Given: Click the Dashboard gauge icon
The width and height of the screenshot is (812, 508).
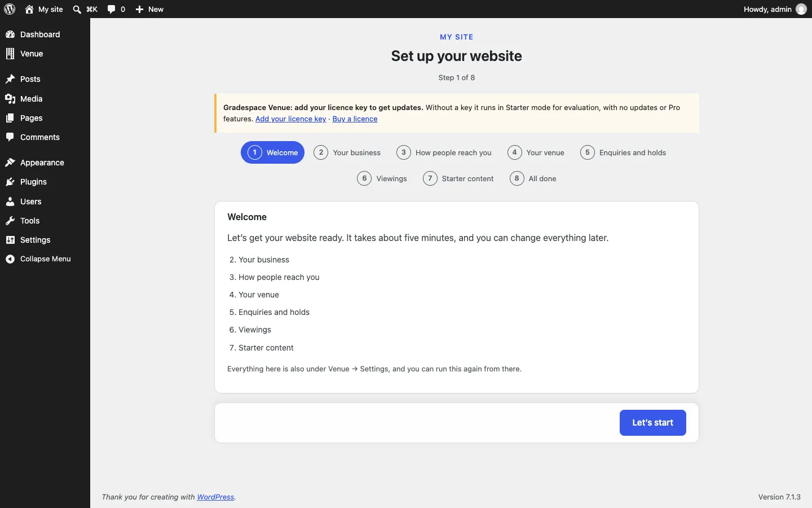Looking at the screenshot, I should coord(10,34).
